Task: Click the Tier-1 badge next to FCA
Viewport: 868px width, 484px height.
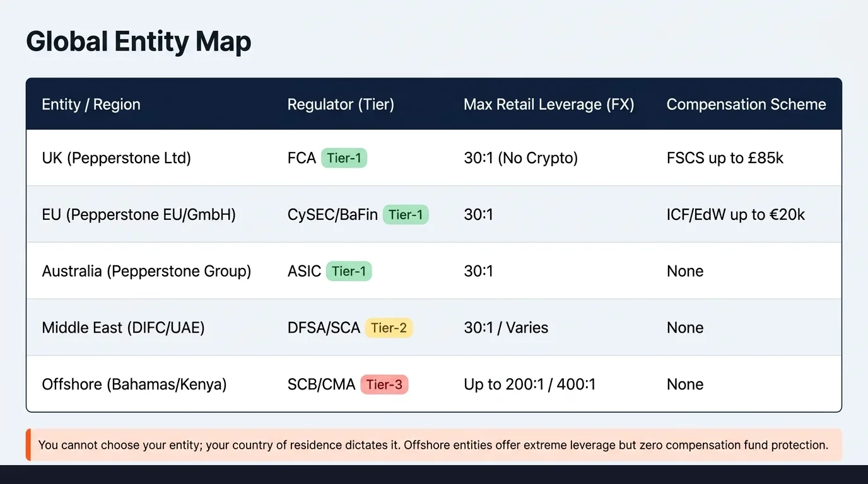Action: pyautogui.click(x=344, y=158)
